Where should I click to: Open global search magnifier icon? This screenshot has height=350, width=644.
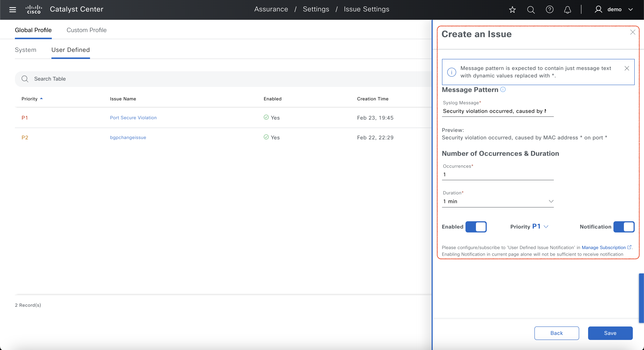coord(531,10)
